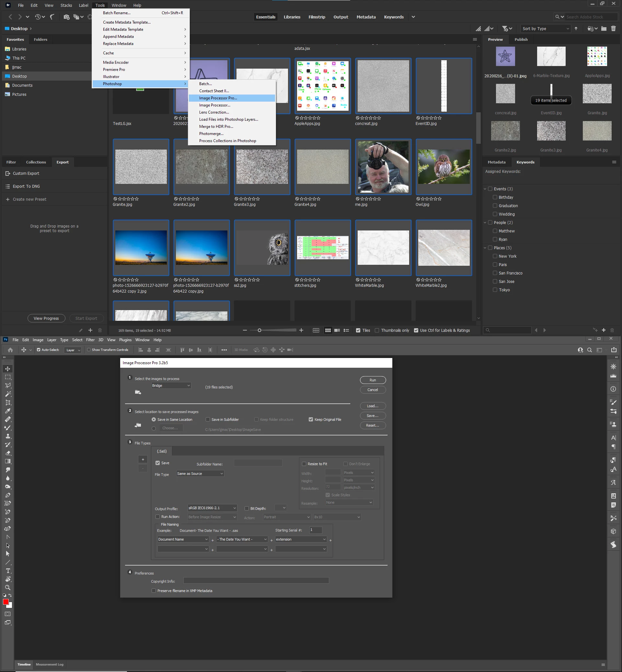Open the Output Profile sRGB dropdown
This screenshot has width=622, height=672.
[212, 508]
